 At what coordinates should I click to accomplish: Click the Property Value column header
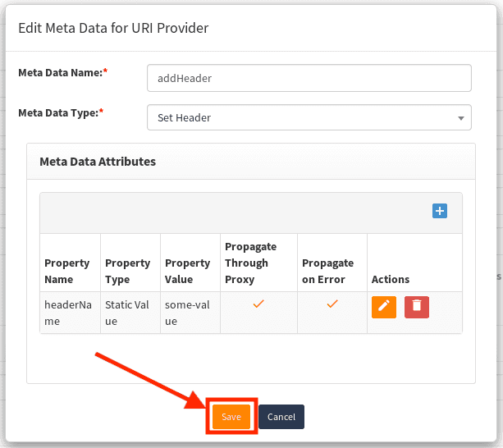tap(188, 271)
